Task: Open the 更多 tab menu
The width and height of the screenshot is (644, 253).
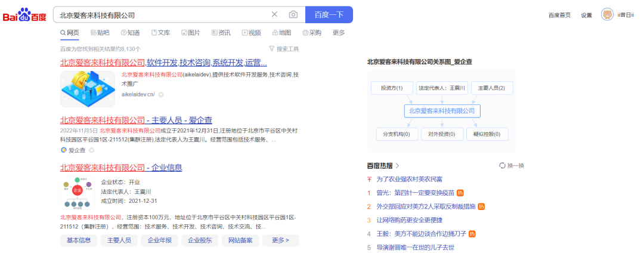Action: (x=339, y=33)
